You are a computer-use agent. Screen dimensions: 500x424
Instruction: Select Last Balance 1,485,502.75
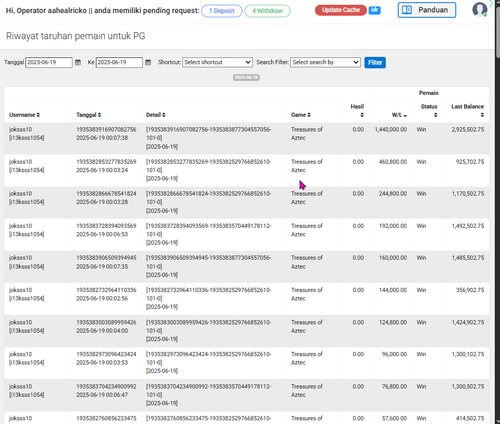pyautogui.click(x=468, y=258)
